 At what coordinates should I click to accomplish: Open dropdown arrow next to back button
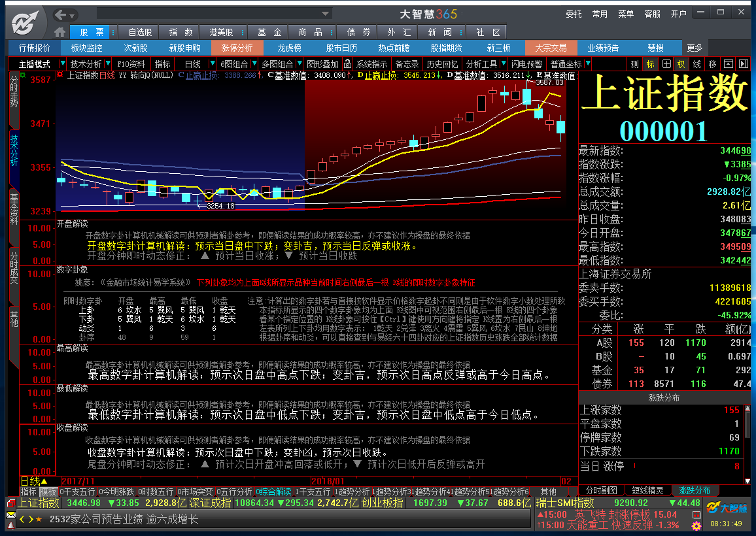72,16
